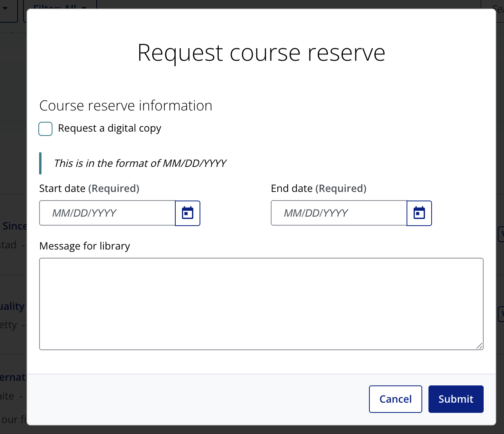Click the 'Start date (Required)' label
Screen dimensions: 504x434
(x=89, y=188)
